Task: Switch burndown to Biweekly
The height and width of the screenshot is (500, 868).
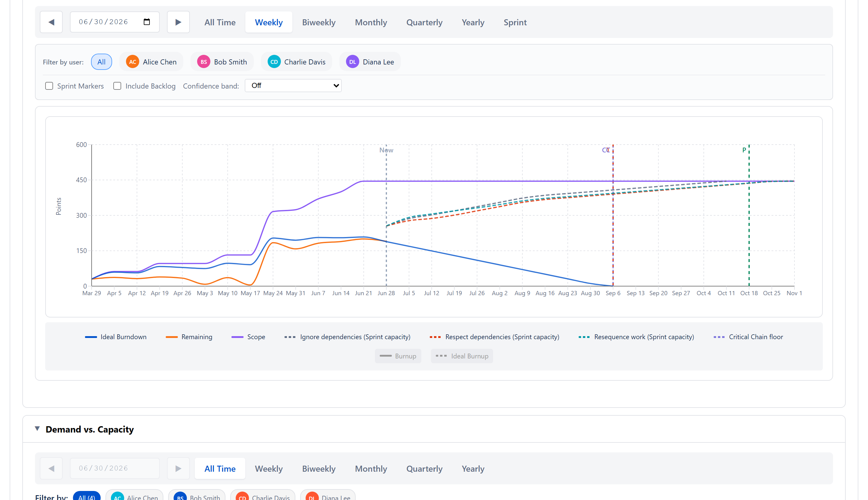Action: point(319,22)
